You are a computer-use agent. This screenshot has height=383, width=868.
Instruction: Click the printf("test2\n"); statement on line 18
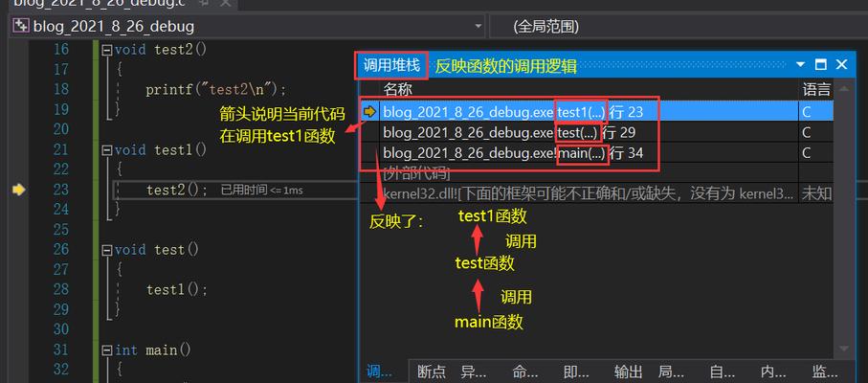click(x=216, y=90)
